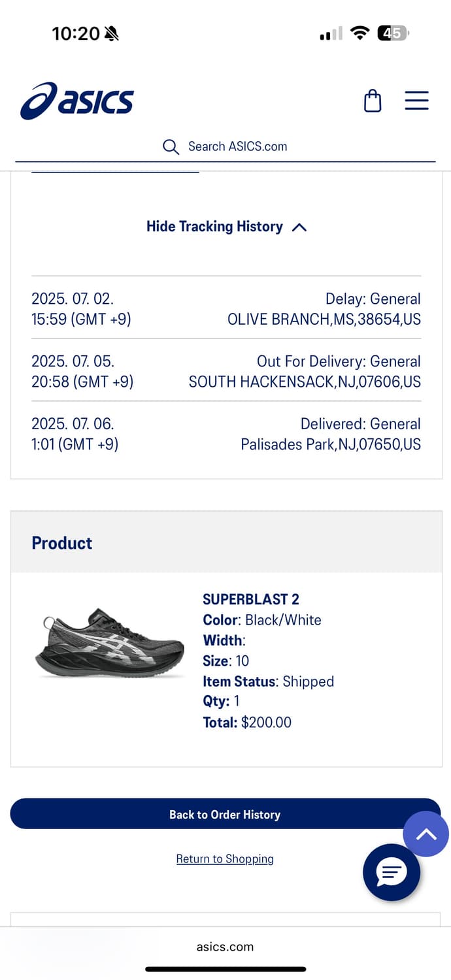451x980 pixels.
Task: Open the hamburger navigation menu
Action: pos(416,101)
